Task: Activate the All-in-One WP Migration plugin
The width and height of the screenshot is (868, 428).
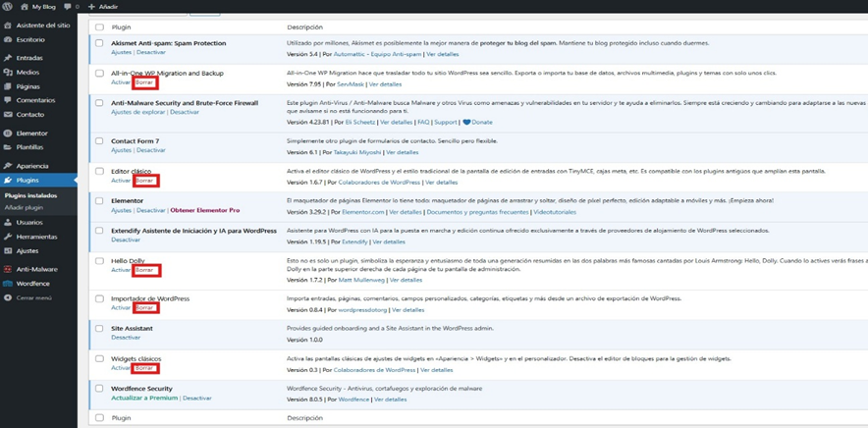Action: [x=121, y=83]
